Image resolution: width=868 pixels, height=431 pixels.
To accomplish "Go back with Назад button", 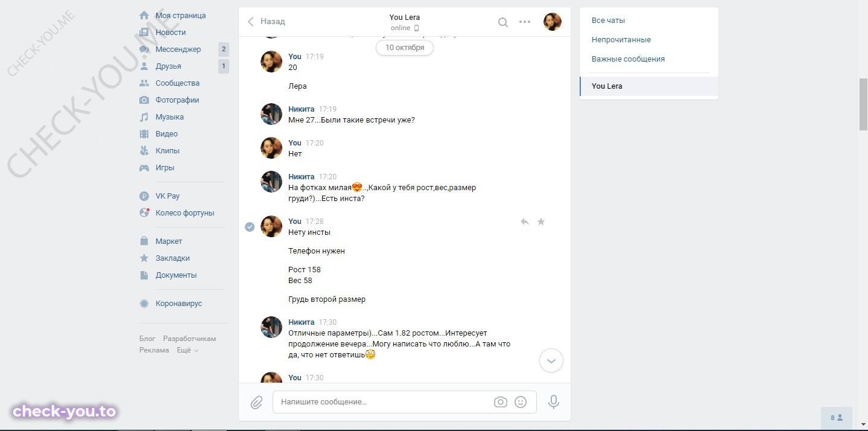I will coord(267,21).
